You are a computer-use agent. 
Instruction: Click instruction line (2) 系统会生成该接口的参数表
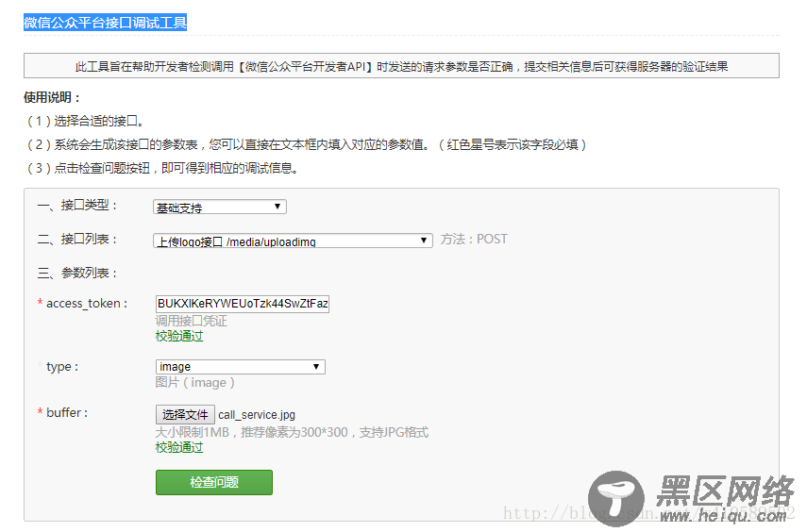coord(306,144)
